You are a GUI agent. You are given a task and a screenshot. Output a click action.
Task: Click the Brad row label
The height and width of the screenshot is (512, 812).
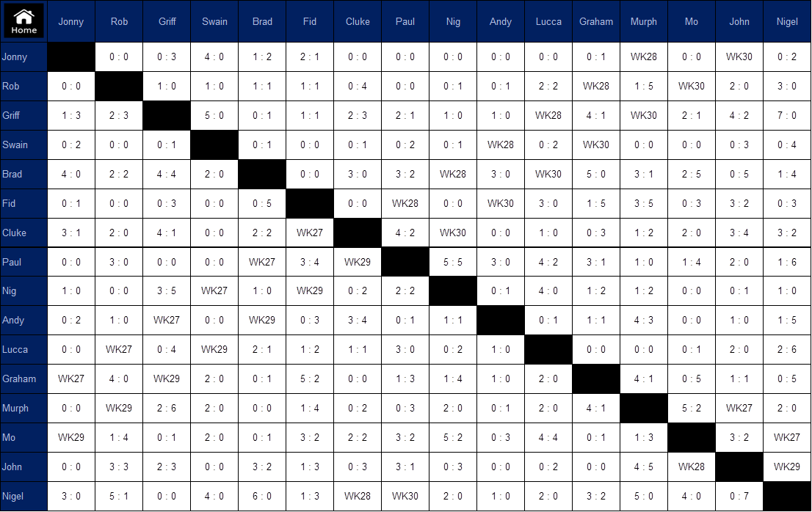23,174
